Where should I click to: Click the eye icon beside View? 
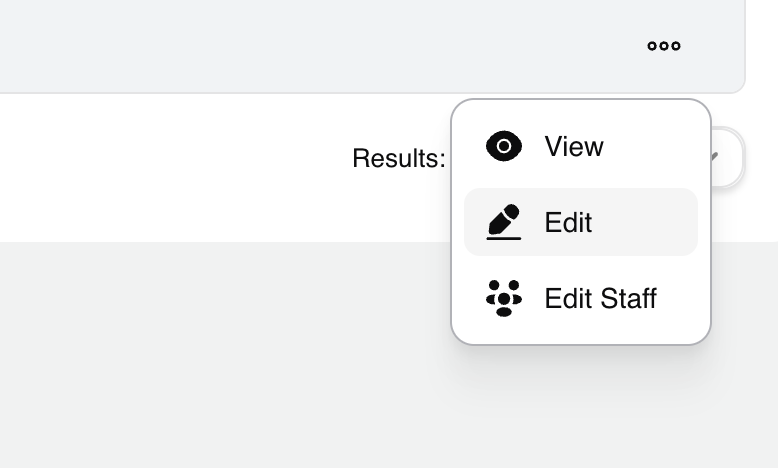504,146
